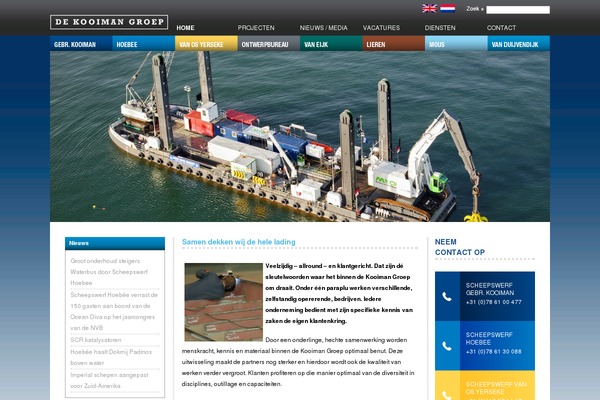Click inside the Zoek search field
Screen dimensions: 600x400
pyautogui.click(x=517, y=10)
